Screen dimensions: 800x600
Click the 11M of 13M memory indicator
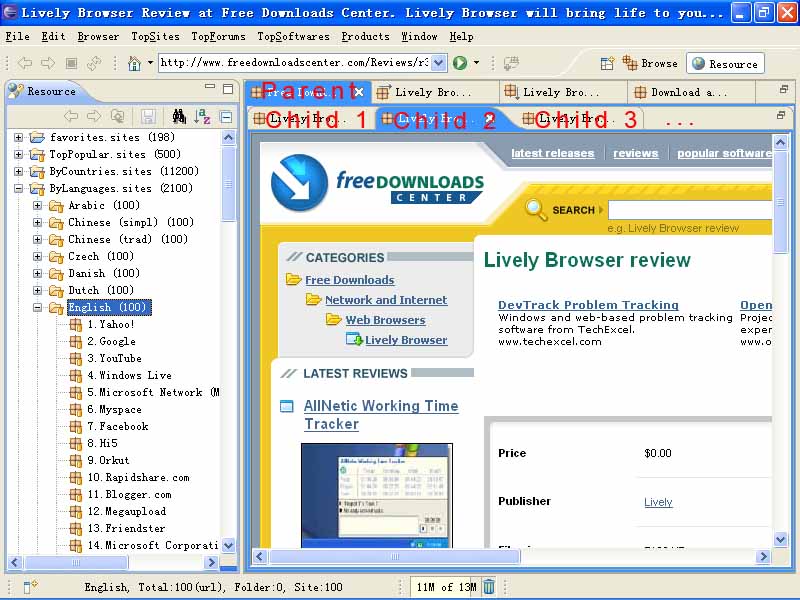446,587
